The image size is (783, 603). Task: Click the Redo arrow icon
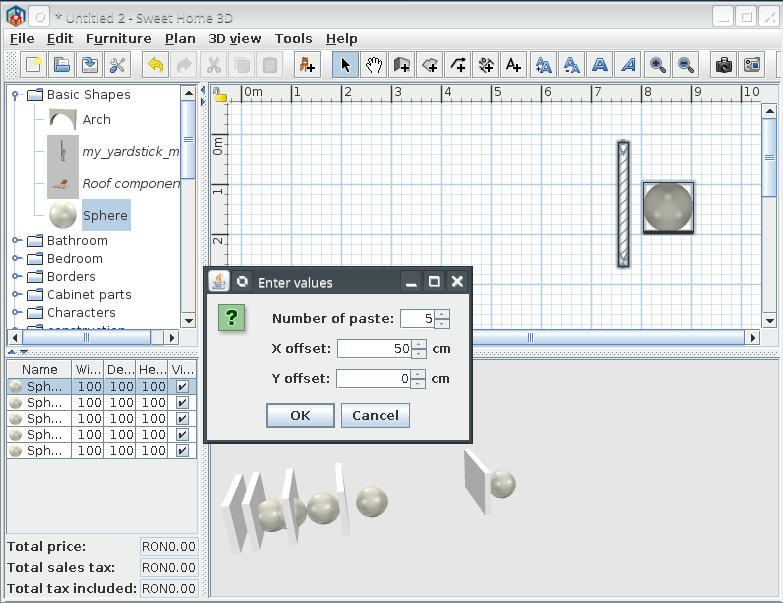click(184, 65)
